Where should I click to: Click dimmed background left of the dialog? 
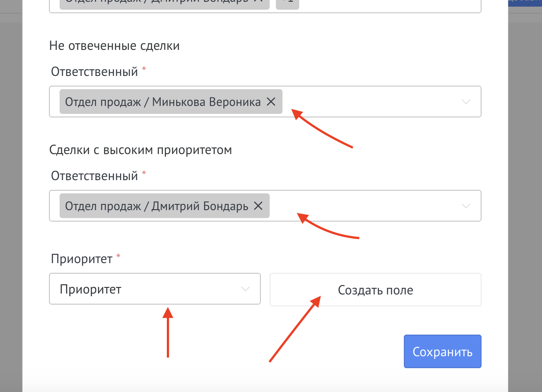click(11, 199)
